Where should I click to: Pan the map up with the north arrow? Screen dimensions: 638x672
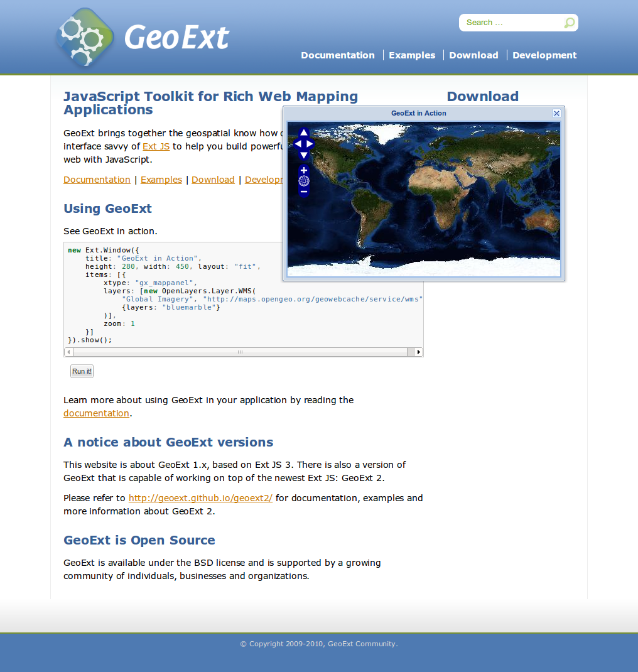pos(304,133)
